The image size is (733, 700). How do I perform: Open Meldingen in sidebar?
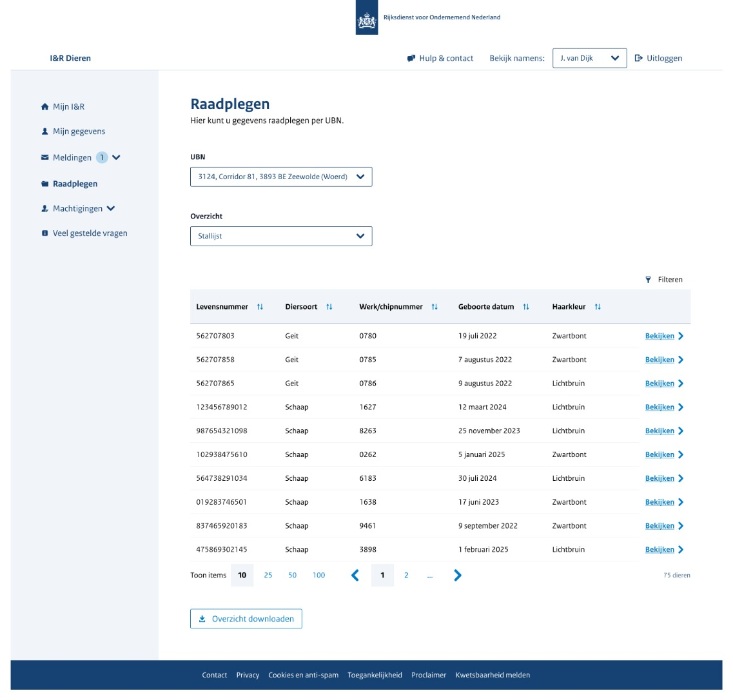72,157
